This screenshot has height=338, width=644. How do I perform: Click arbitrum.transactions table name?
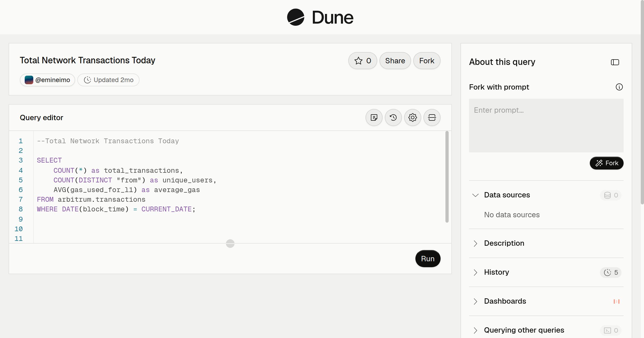pyautogui.click(x=101, y=200)
